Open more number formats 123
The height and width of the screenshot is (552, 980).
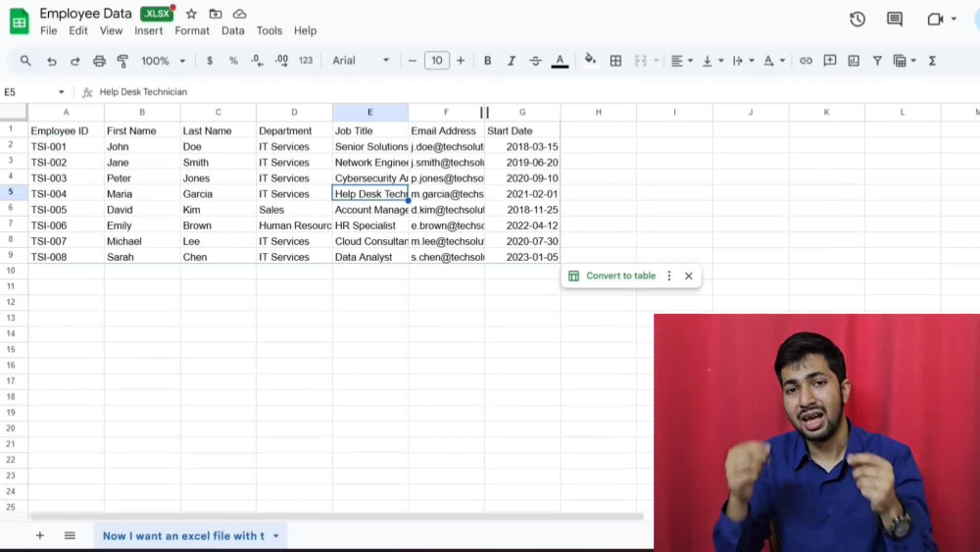306,61
